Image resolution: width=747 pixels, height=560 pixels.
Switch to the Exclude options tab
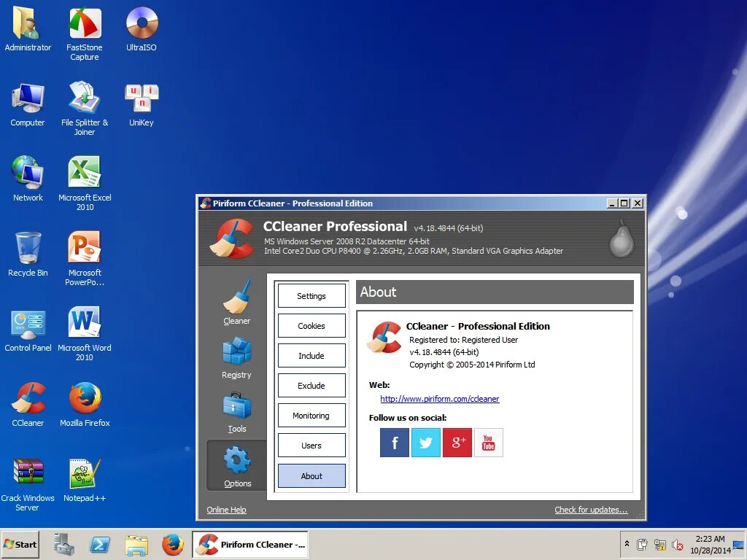click(x=311, y=386)
